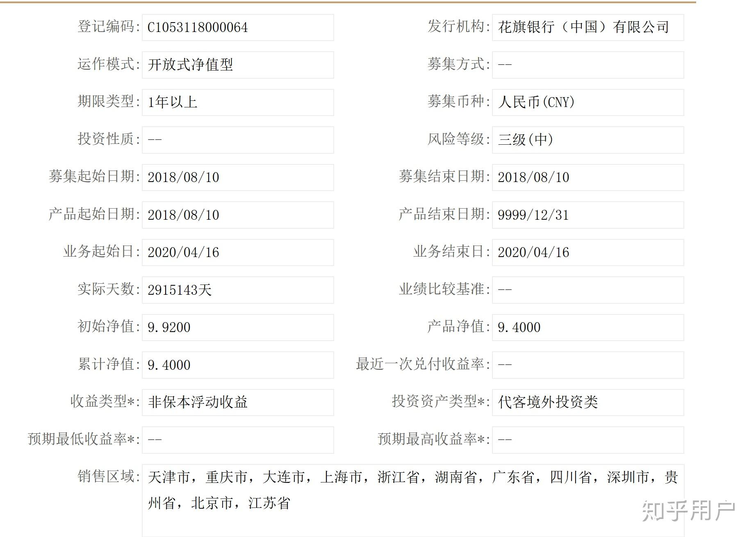Click the 募集起始日期 field
This screenshot has height=537, width=756.
tap(238, 177)
